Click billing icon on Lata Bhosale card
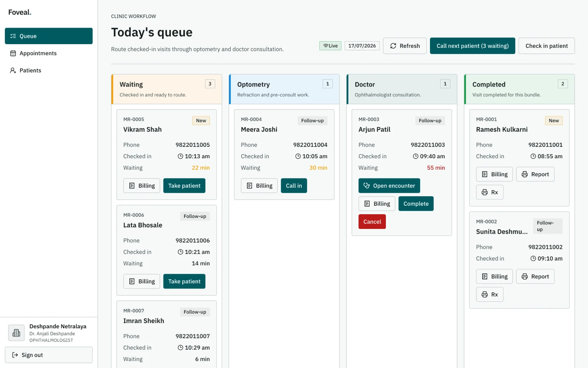588x368 pixels. pos(132,282)
